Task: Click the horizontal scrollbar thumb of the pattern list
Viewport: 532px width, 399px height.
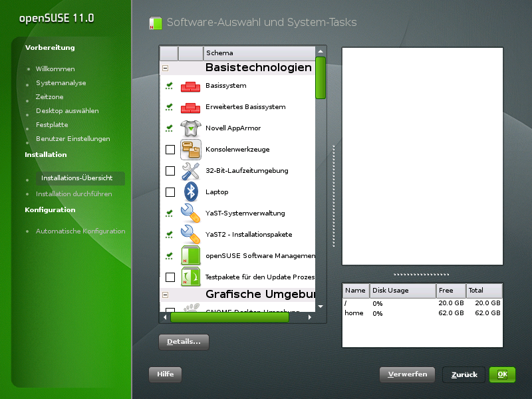Action: pos(229,318)
